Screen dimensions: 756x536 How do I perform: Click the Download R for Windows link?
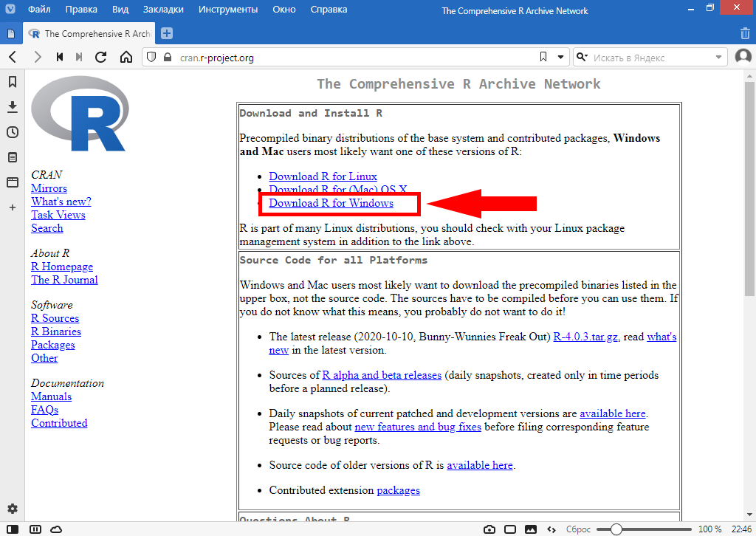(331, 203)
